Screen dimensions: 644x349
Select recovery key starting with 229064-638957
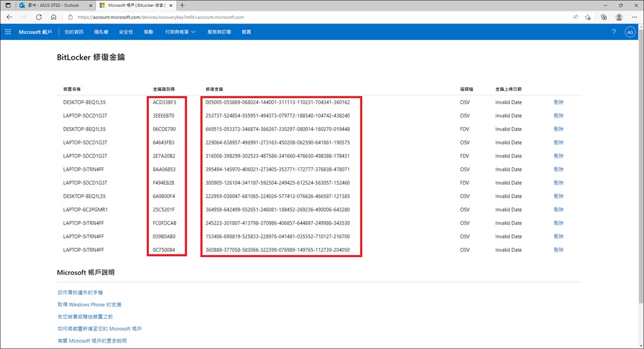[x=277, y=143]
